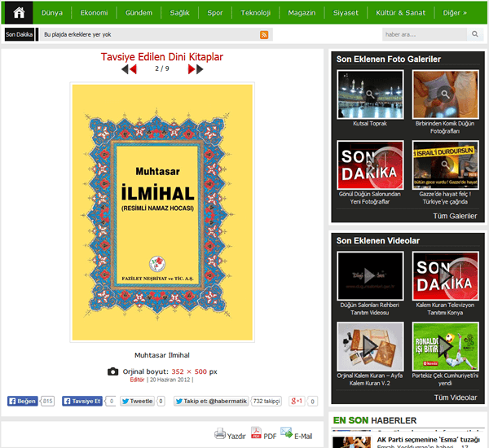Open the Editör author link
This screenshot has height=448, width=489.
137,380
